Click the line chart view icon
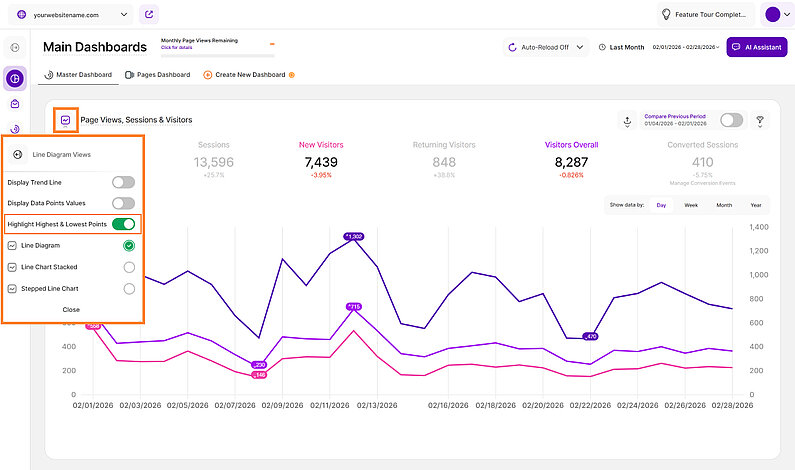 click(x=66, y=120)
